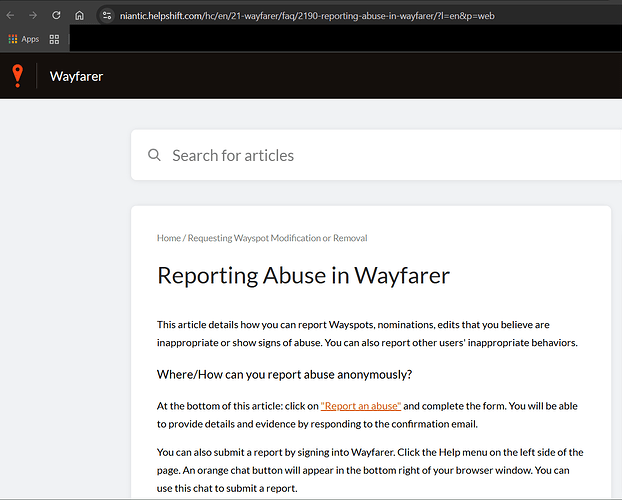622x500 pixels.
Task: Focus the Search for articles field
Action: 376,155
